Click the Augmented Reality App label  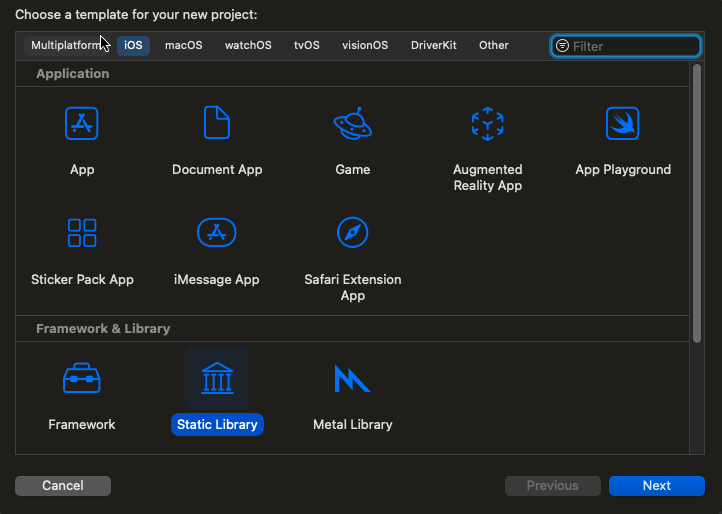[x=488, y=178]
